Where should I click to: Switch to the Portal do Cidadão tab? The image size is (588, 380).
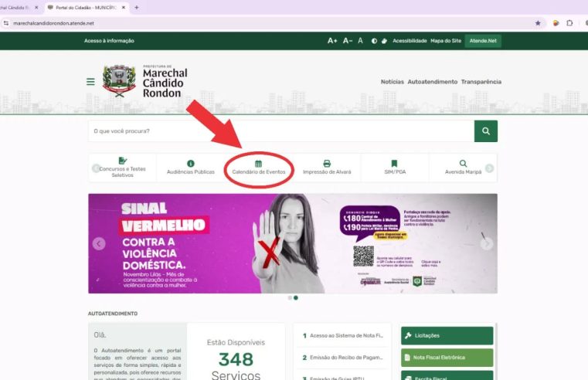click(x=87, y=8)
